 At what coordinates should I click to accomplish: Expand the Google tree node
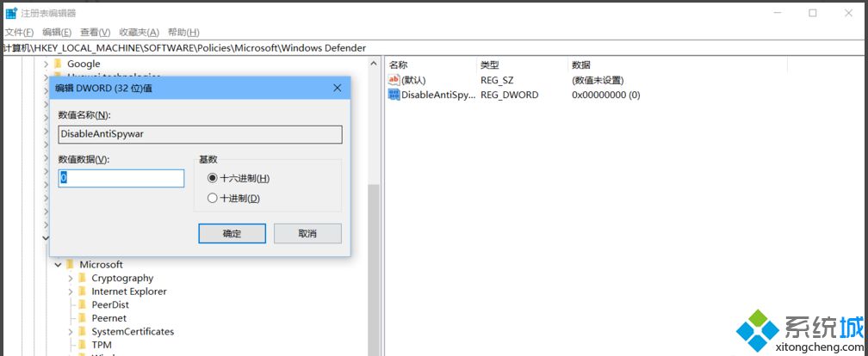[x=46, y=64]
